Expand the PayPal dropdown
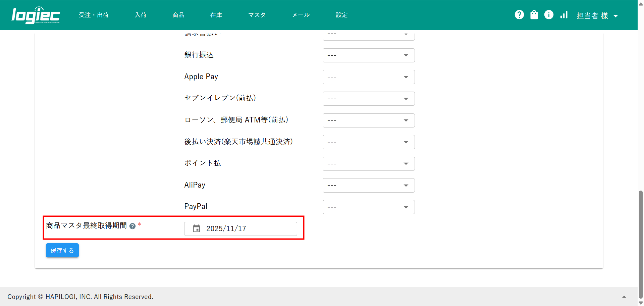Viewport: 644px width, 306px height. 368,207
